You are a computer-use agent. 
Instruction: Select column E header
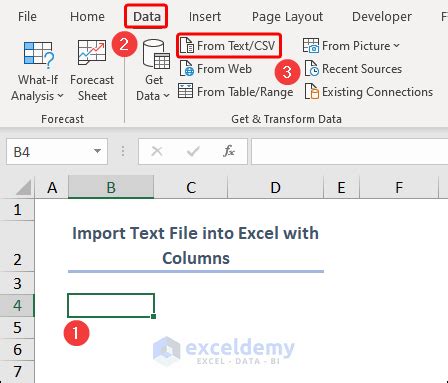point(341,187)
